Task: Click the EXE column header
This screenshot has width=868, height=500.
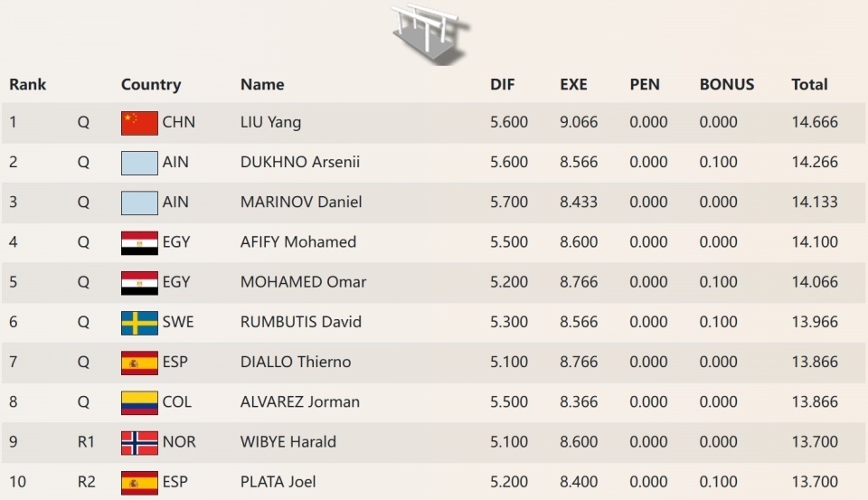Action: (x=573, y=85)
